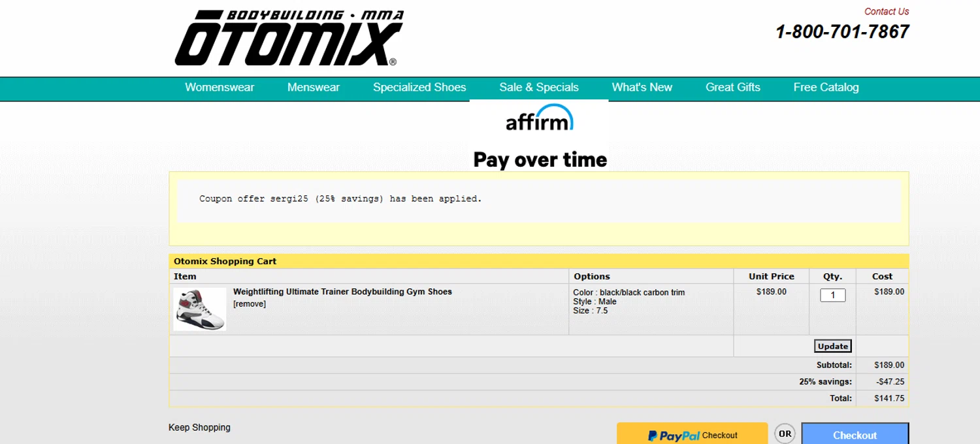Click the Contact Us link
980x444 pixels.
[887, 11]
